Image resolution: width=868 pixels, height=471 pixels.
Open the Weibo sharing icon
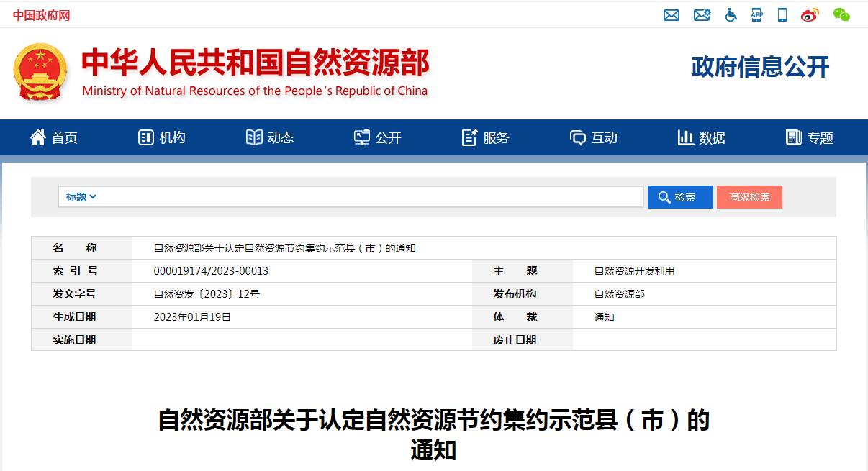pos(809,15)
